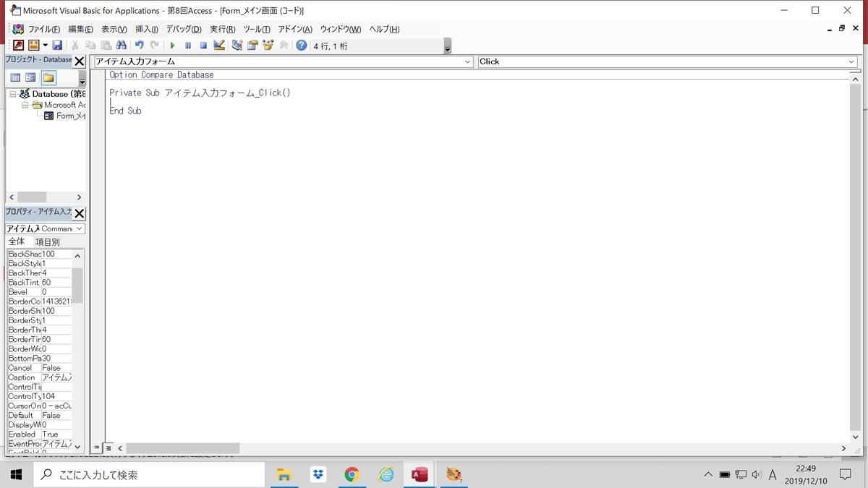This screenshot has height=488, width=868.
Task: Open Project Explorer toolbar icon
Action: pos(237,46)
